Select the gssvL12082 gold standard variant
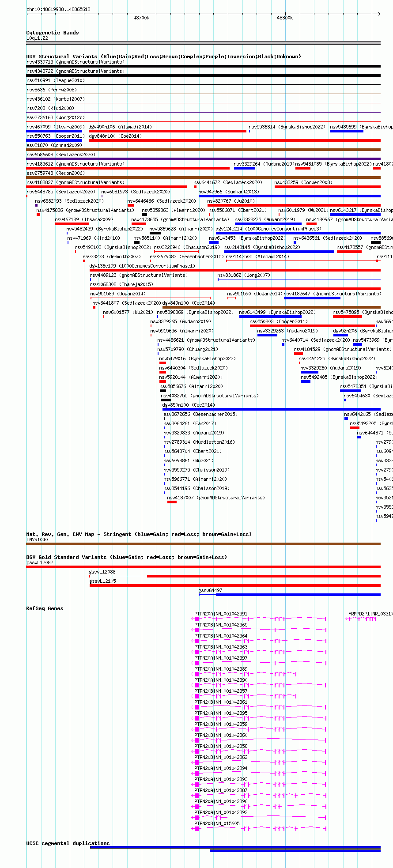The image size is (393, 868). point(203,567)
